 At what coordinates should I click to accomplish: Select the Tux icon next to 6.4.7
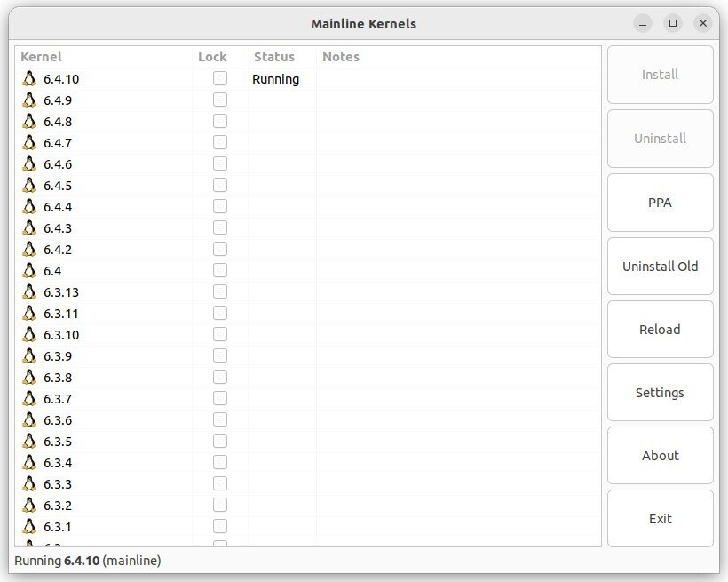(29, 143)
